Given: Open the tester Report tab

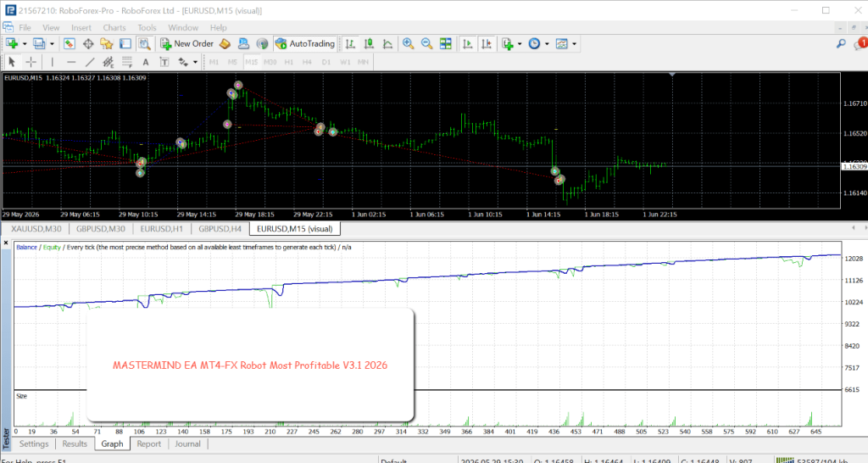Looking at the screenshot, I should (149, 443).
